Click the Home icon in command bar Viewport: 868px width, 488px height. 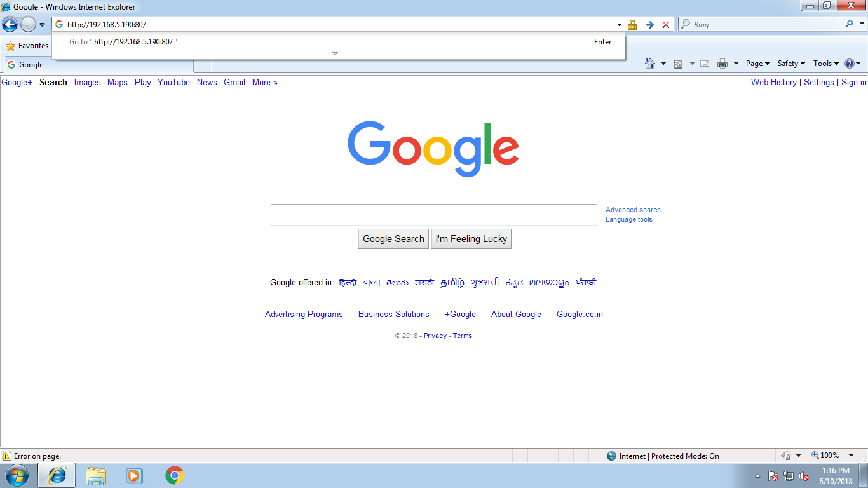click(650, 64)
